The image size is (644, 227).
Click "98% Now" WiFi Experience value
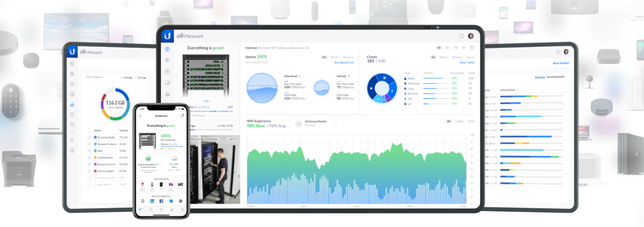pyautogui.click(x=255, y=125)
